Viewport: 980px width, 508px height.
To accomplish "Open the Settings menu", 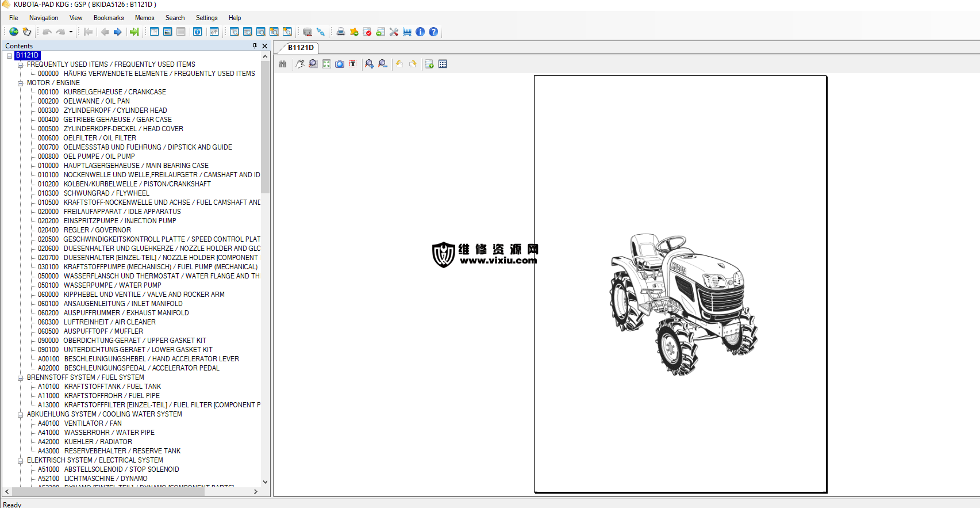I will point(207,18).
